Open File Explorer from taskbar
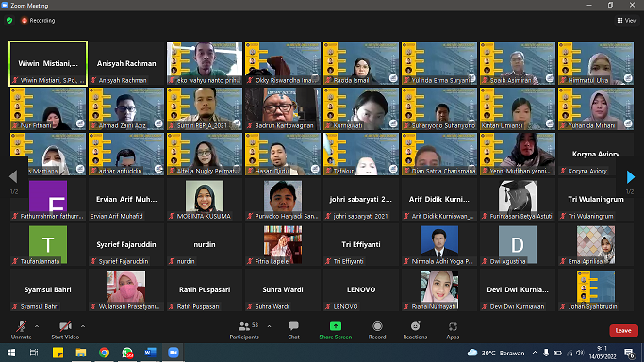This screenshot has width=644, height=362. point(81,353)
